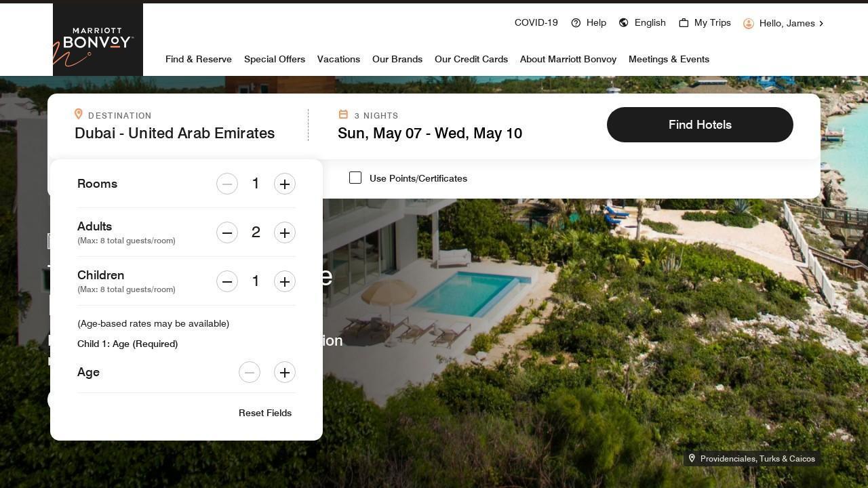This screenshot has height=488, width=868.
Task: Expand the Hello, James account chevron
Action: [821, 24]
